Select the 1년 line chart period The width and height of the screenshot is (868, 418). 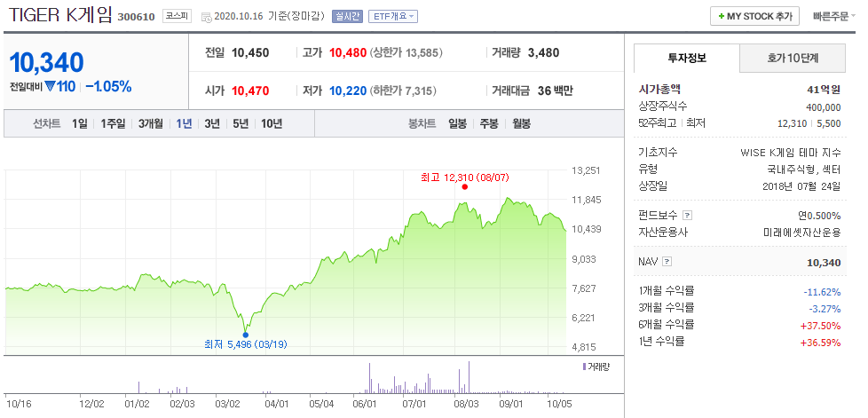(x=184, y=124)
